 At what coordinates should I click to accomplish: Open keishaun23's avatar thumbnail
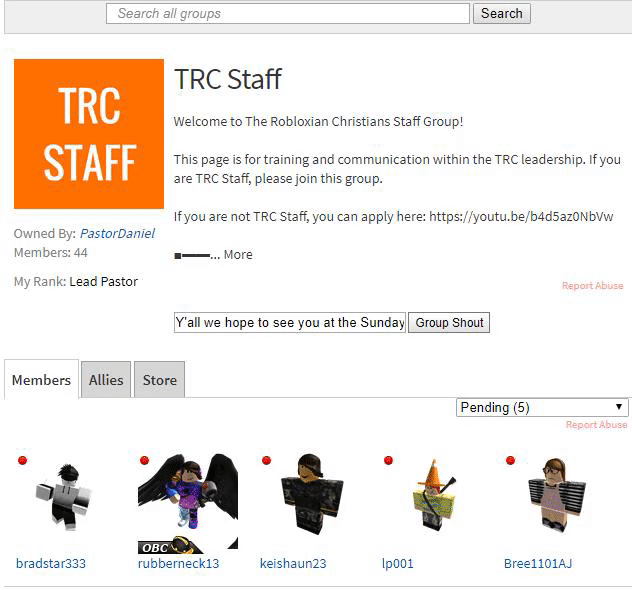(x=311, y=494)
